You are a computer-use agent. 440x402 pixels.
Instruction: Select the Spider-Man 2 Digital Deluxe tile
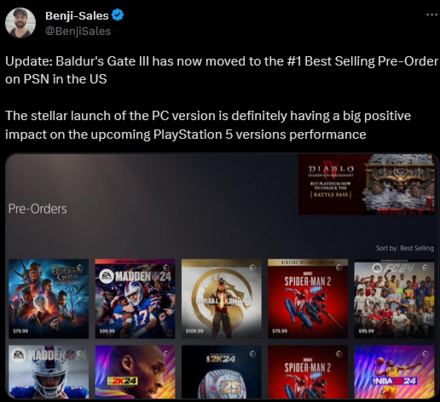pyautogui.click(x=308, y=299)
